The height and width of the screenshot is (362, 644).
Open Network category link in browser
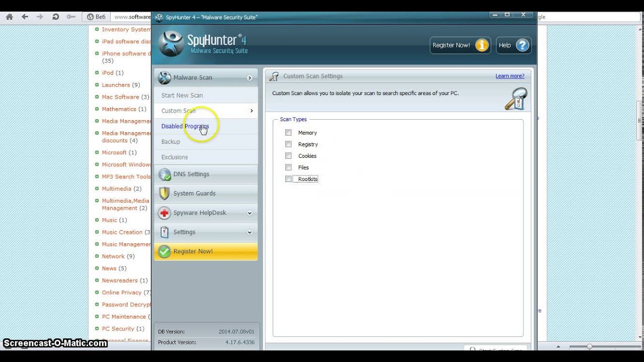[113, 256]
